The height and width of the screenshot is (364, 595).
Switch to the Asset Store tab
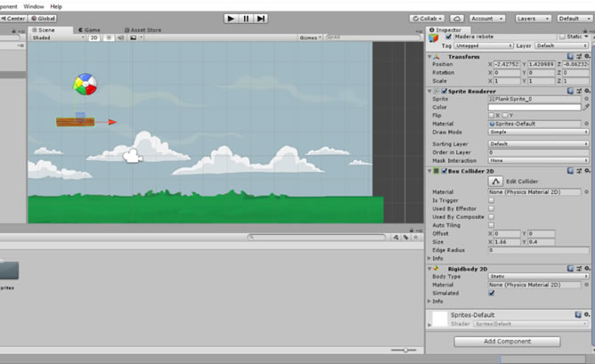[x=143, y=29]
